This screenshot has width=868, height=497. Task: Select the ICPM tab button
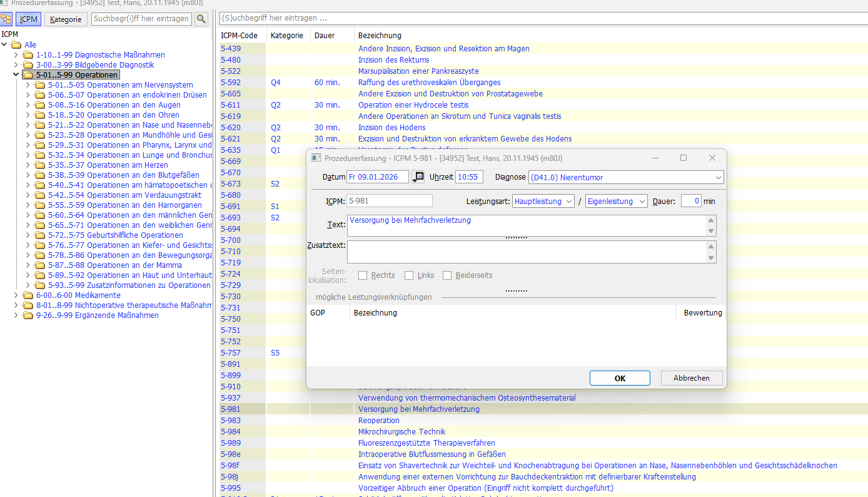pos(29,19)
